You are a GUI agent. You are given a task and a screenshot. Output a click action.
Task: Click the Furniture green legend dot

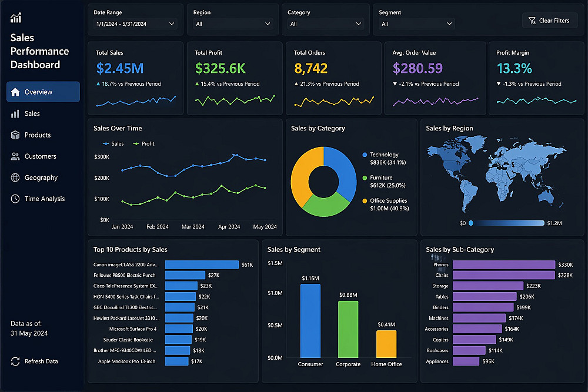pos(365,177)
